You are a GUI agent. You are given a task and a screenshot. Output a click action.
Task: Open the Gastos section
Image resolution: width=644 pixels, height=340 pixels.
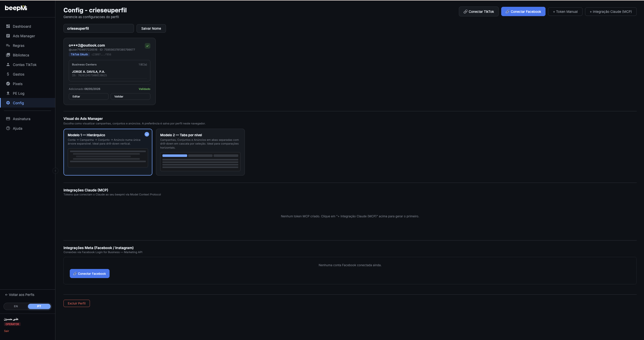[x=28, y=74]
